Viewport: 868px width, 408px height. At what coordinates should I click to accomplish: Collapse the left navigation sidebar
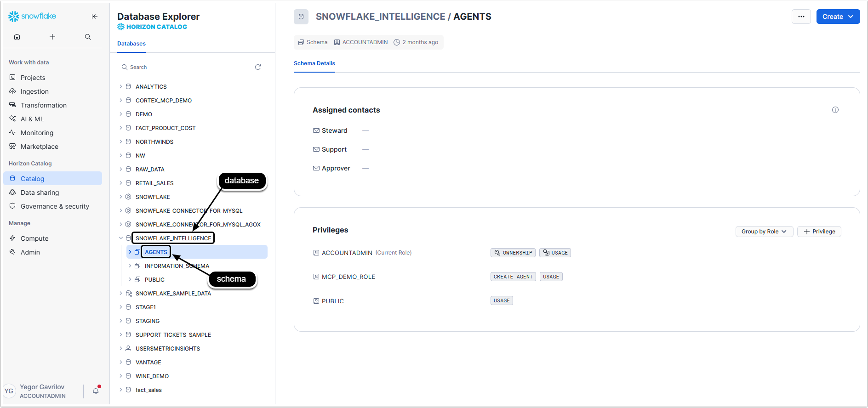pyautogui.click(x=94, y=17)
